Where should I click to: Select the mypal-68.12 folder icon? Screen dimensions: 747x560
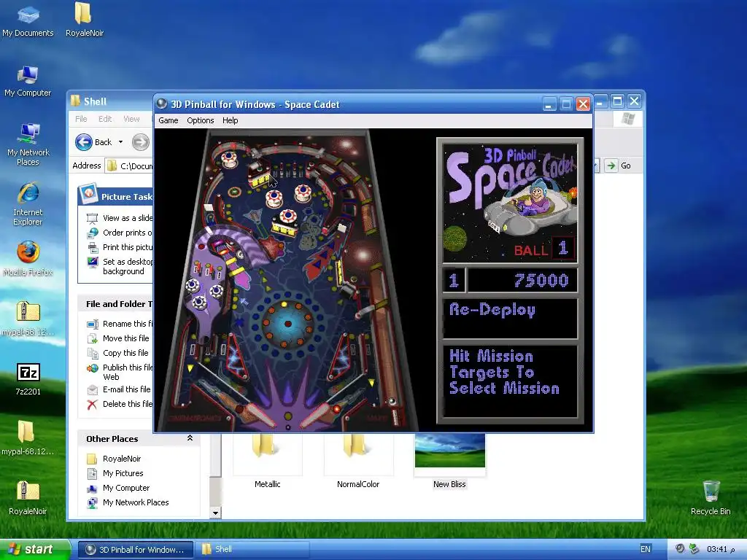28,437
